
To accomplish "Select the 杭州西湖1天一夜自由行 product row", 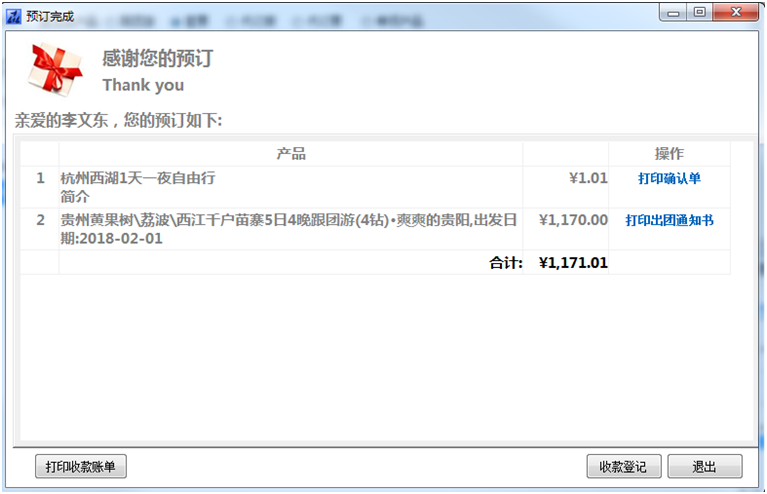I will pyautogui.click(x=375, y=187).
